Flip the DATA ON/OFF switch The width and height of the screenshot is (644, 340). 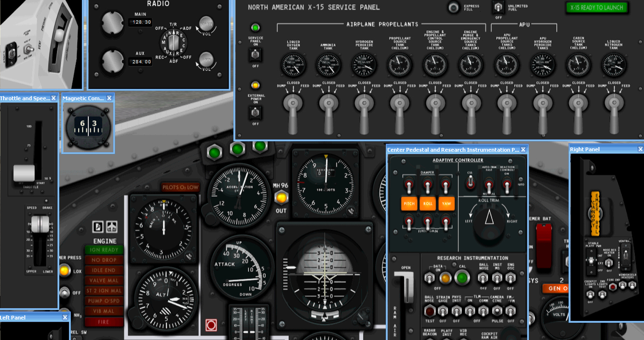429,278
